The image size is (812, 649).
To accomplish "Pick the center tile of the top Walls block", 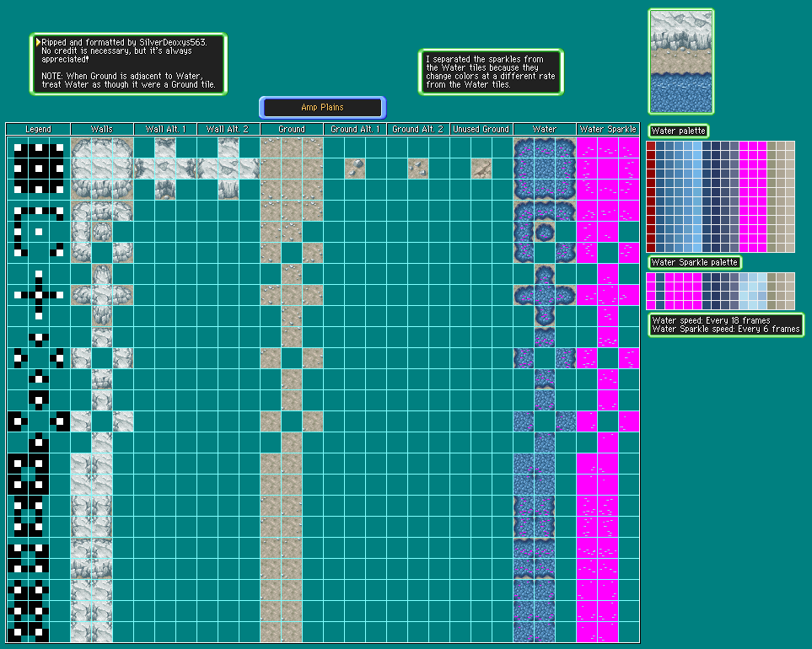I will (x=101, y=169).
